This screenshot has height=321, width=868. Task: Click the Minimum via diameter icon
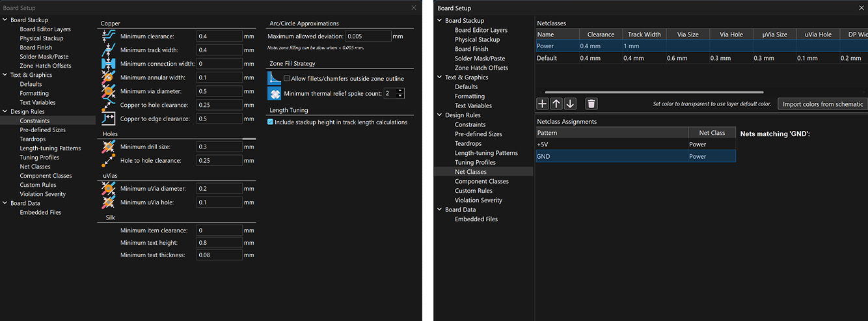click(108, 91)
